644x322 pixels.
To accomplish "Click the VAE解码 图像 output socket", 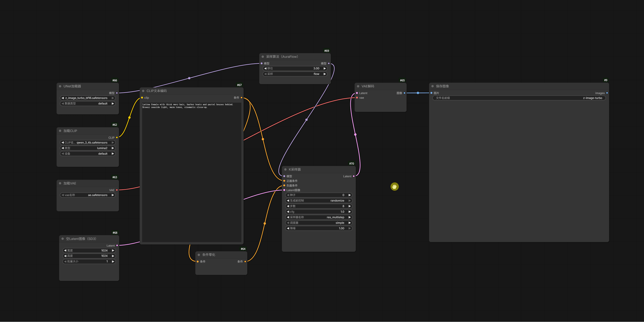I will click(404, 93).
